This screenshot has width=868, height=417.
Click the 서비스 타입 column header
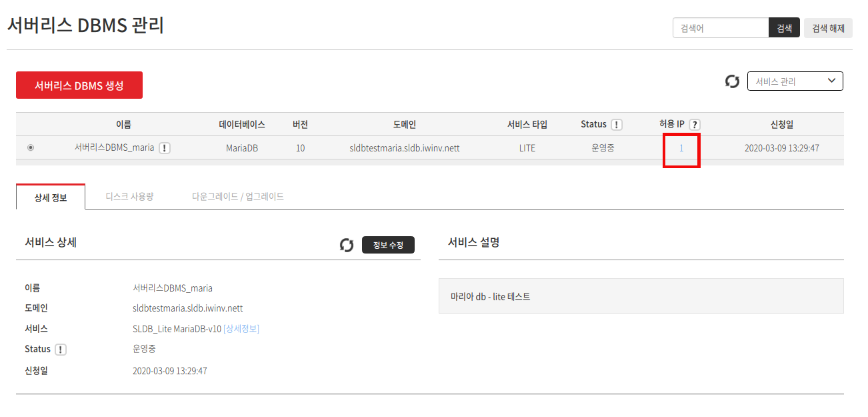tap(527, 125)
